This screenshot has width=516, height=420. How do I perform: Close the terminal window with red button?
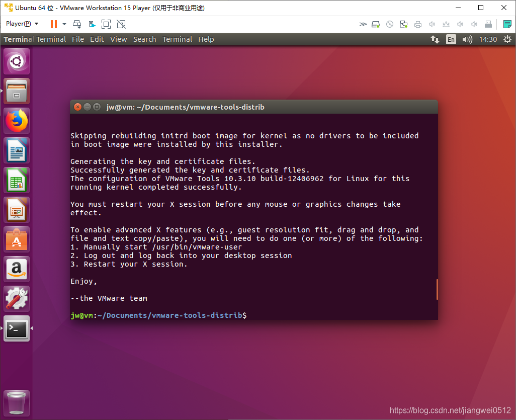coord(77,107)
